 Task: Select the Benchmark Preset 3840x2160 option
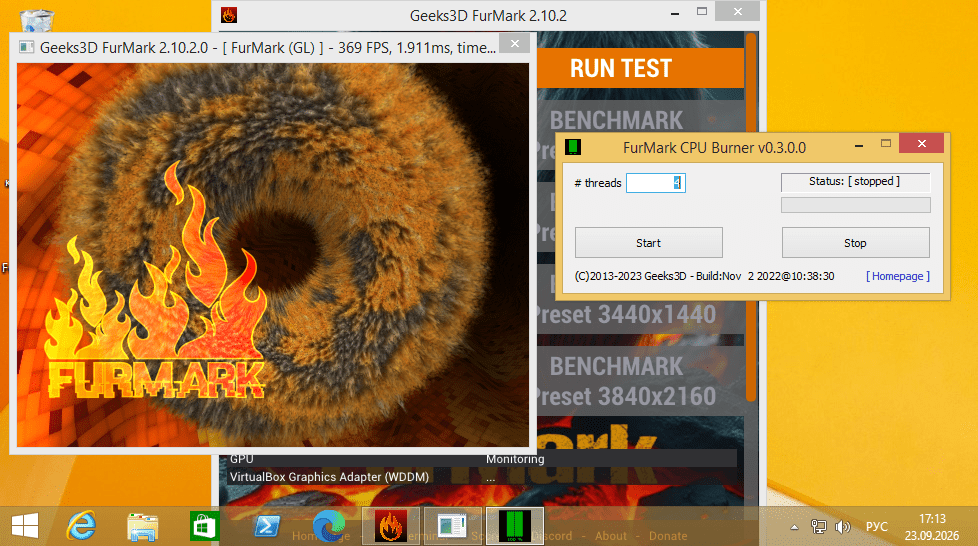[641, 381]
